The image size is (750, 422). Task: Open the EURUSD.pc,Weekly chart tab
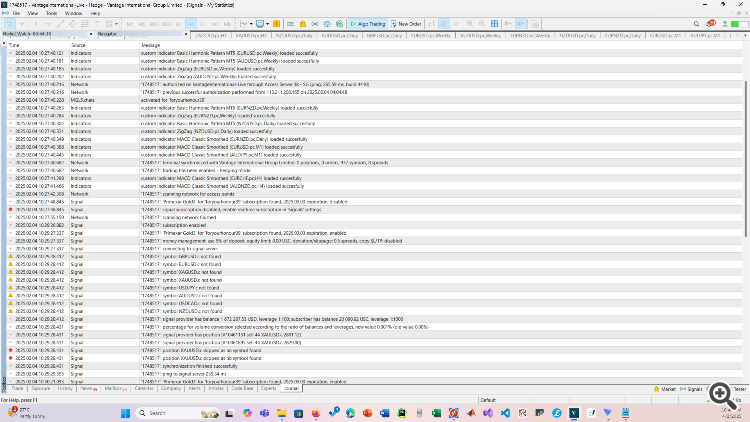(x=431, y=35)
